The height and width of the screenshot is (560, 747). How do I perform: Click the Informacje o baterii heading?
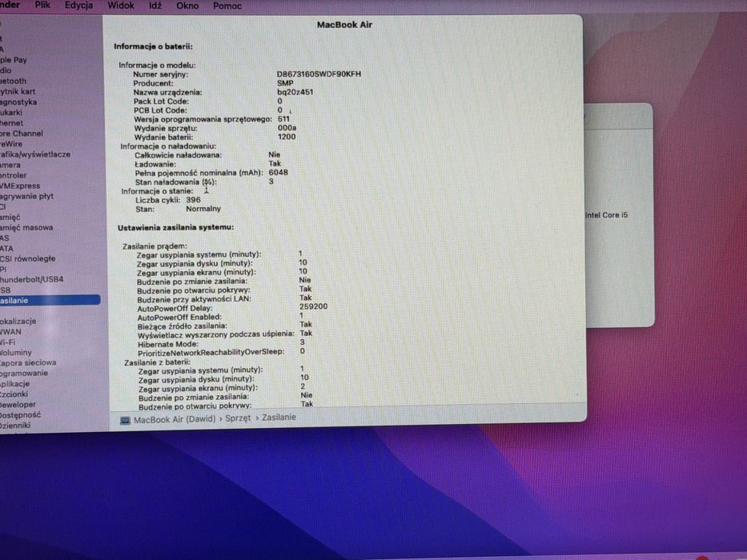click(153, 46)
